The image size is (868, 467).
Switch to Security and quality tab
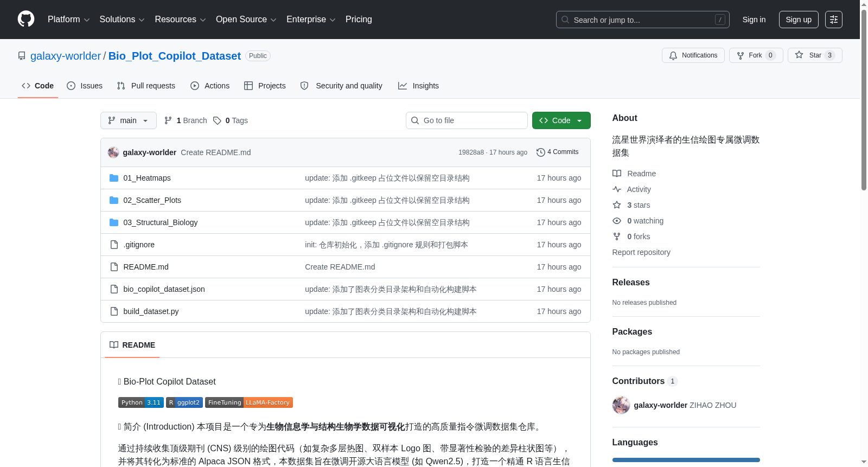pos(341,86)
